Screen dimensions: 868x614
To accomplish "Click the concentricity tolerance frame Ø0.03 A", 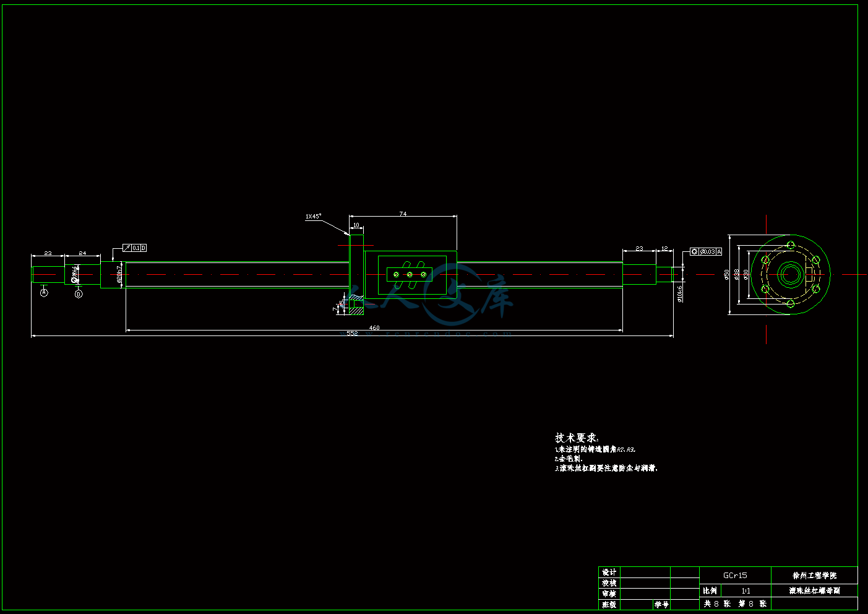I will point(706,252).
